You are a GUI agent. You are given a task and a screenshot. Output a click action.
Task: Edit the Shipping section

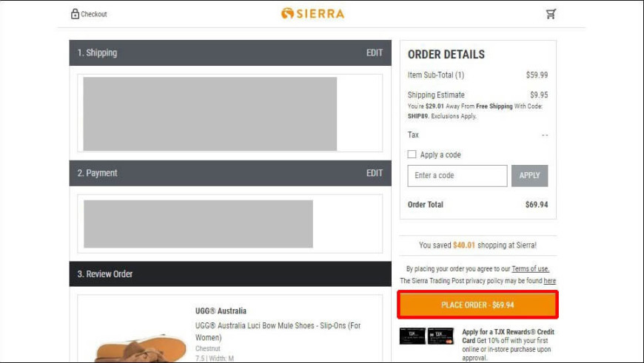tap(374, 53)
